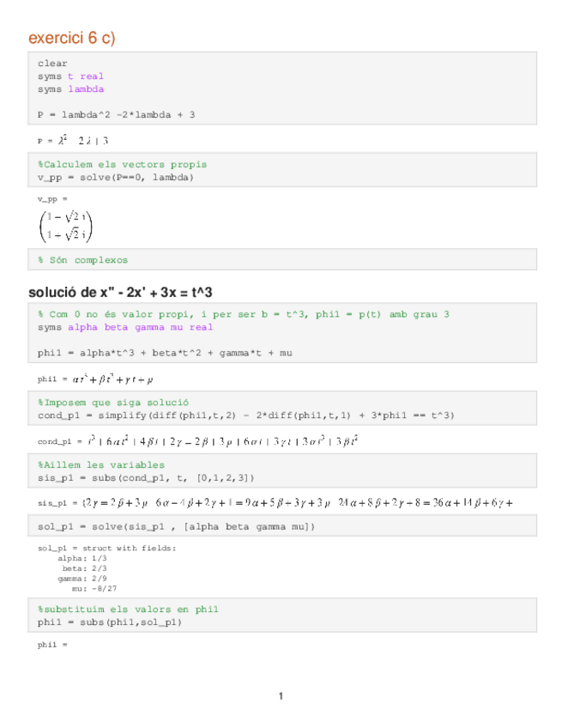Click the v_pp complex roots matrix output
Viewport: 562px width, 728px height.
click(x=65, y=225)
